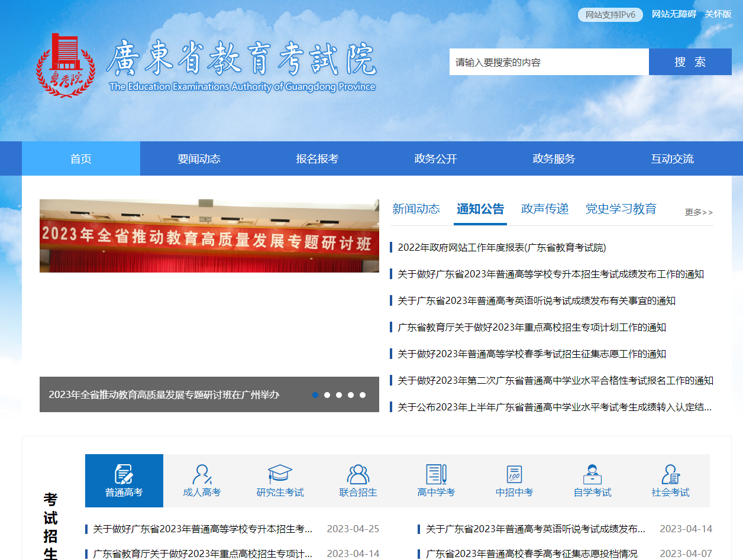Screen dimensions: 743x560
Task: Open the 中招中考 score sheet icon
Action: (x=515, y=481)
